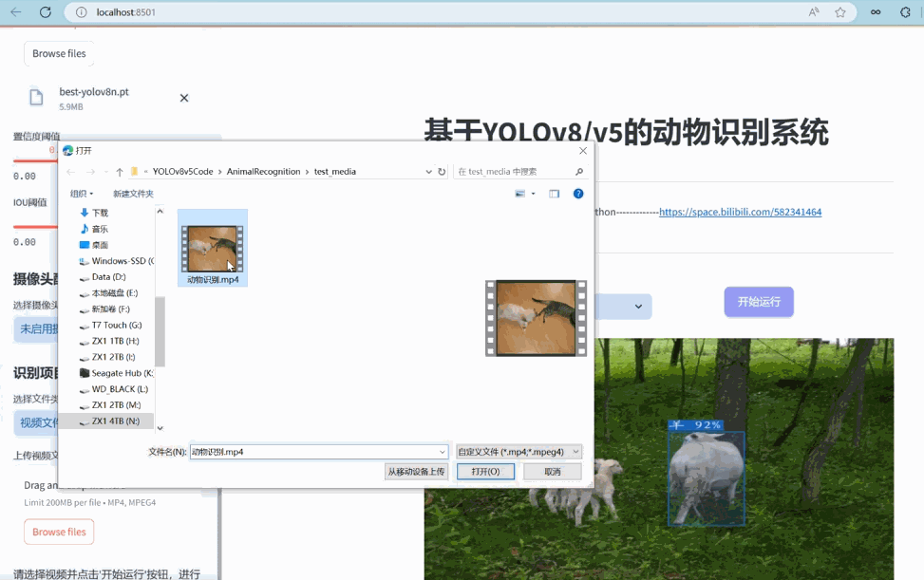
Task: Click the 取消 cancel button
Action: click(553, 472)
